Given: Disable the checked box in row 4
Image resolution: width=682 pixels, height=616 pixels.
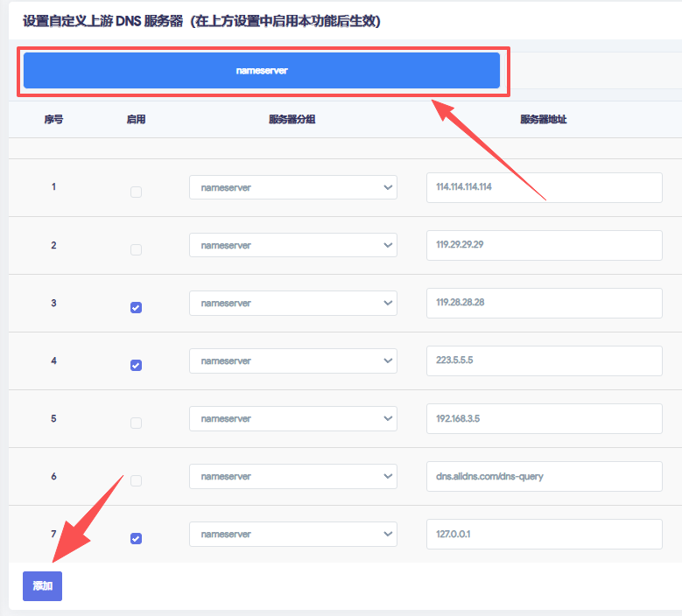Looking at the screenshot, I should [136, 365].
